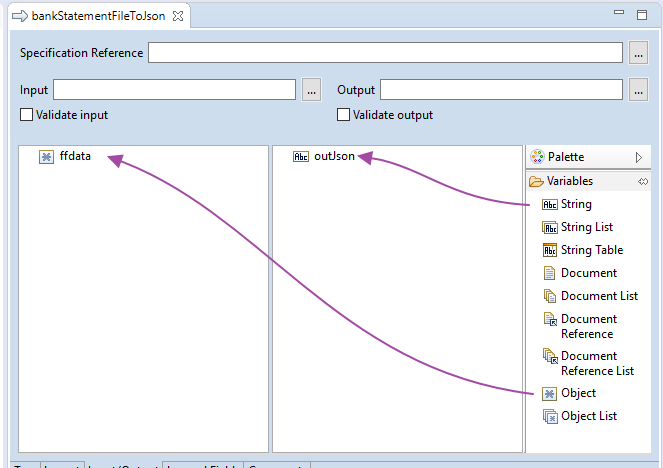Click the ffdata object icon
This screenshot has width=663, height=468.
47,157
